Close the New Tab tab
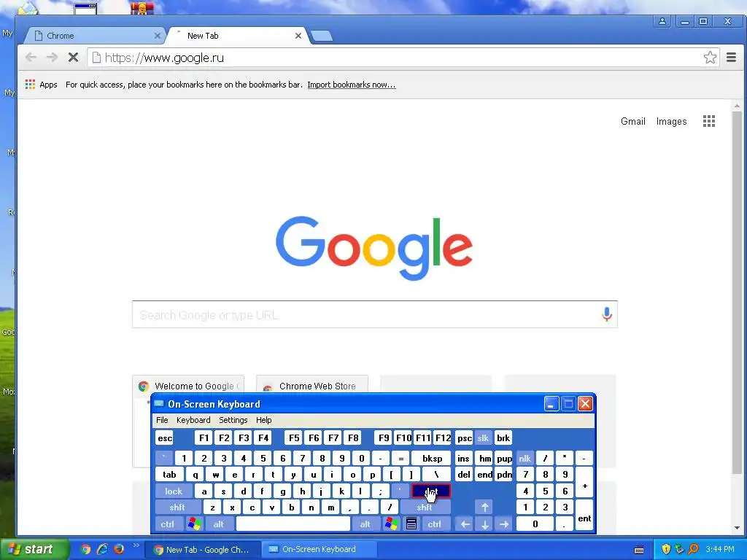 (298, 36)
